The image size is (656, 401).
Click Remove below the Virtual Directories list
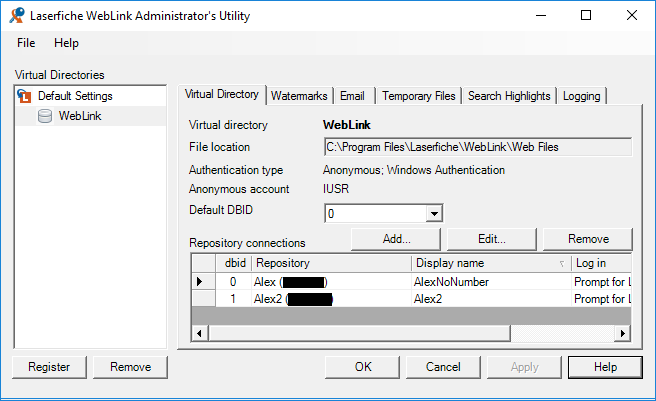click(130, 367)
